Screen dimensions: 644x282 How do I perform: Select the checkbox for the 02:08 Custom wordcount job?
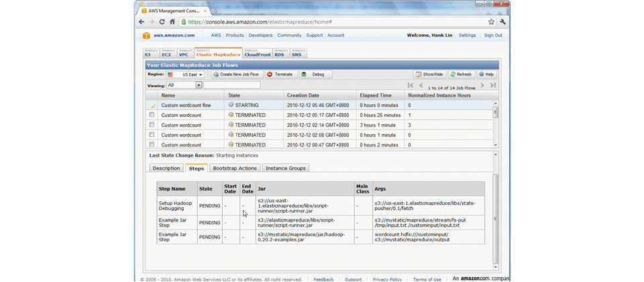pyautogui.click(x=152, y=135)
